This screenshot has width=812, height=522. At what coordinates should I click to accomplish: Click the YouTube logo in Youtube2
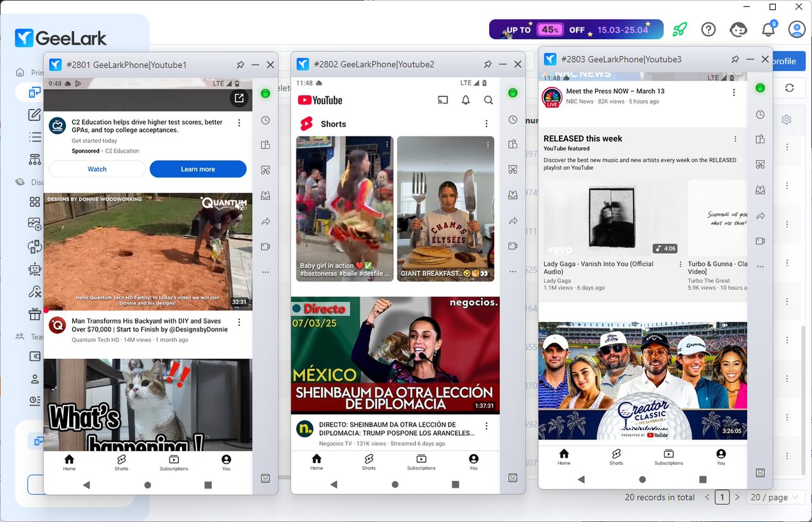tap(320, 100)
